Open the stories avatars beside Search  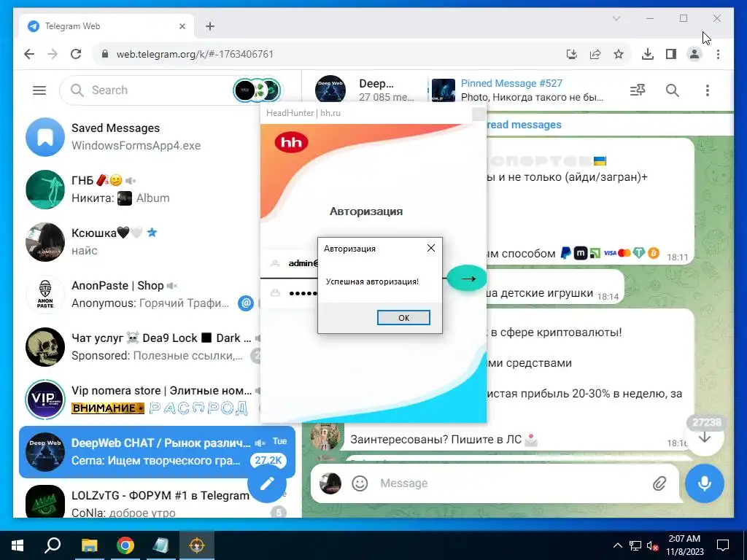point(257,90)
